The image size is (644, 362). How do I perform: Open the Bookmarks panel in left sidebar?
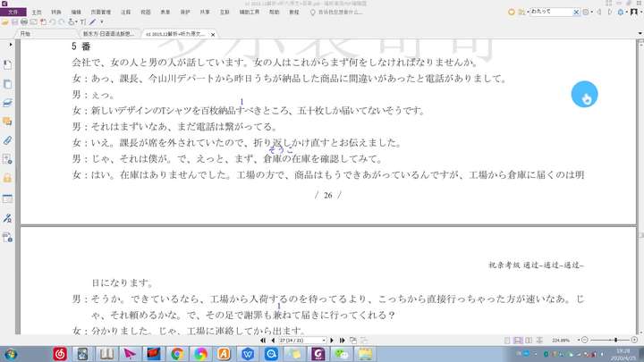point(7,65)
